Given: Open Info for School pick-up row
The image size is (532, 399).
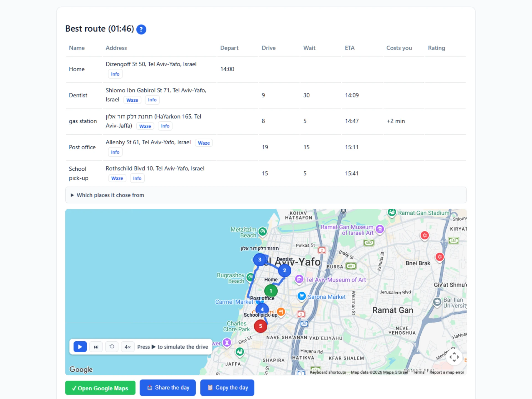Looking at the screenshot, I should (x=137, y=178).
